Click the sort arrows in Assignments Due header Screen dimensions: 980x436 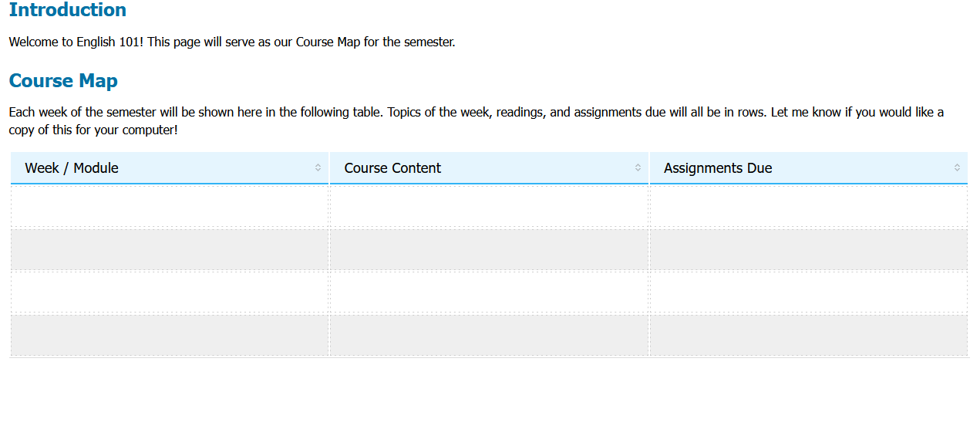(957, 167)
